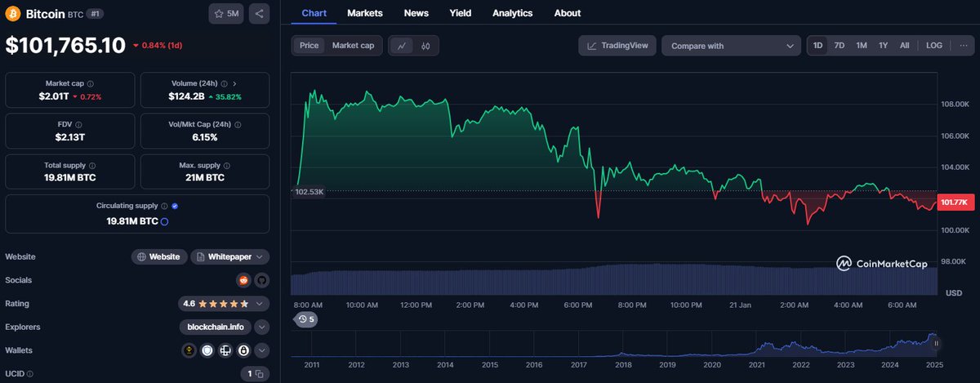Click the Market cap info icon
This screenshot has height=383, width=980.
pos(90,83)
